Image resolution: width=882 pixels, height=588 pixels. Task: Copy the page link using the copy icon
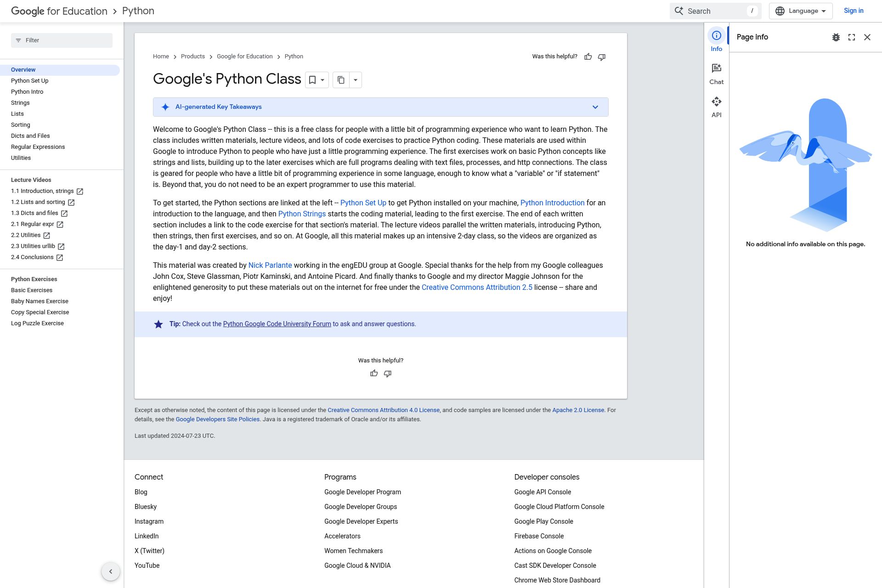340,80
